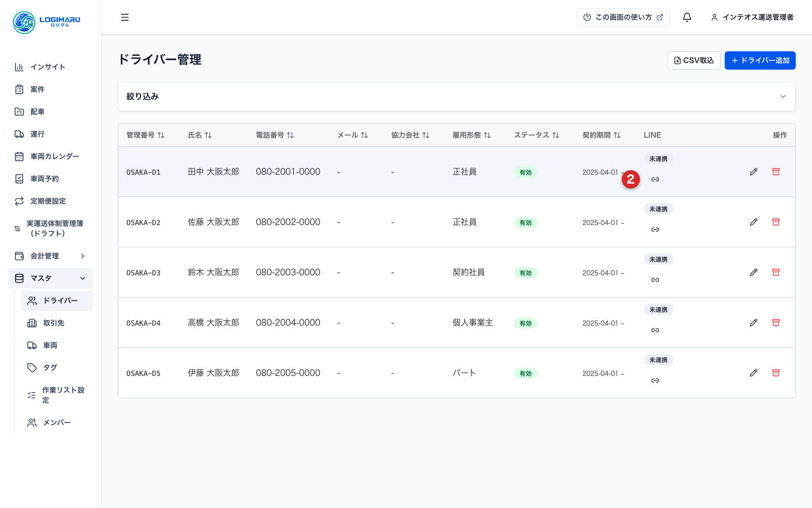The width and height of the screenshot is (812, 508).
Task: Click 契約社員 employment cell
Action: tap(468, 272)
